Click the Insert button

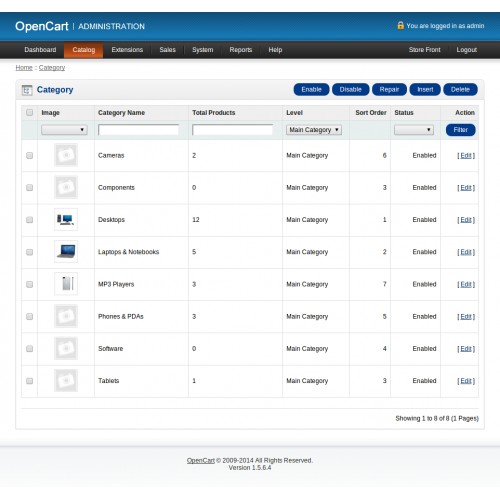coord(425,89)
